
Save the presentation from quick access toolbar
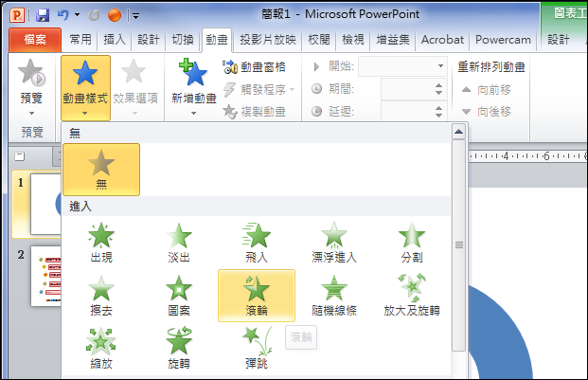43,15
